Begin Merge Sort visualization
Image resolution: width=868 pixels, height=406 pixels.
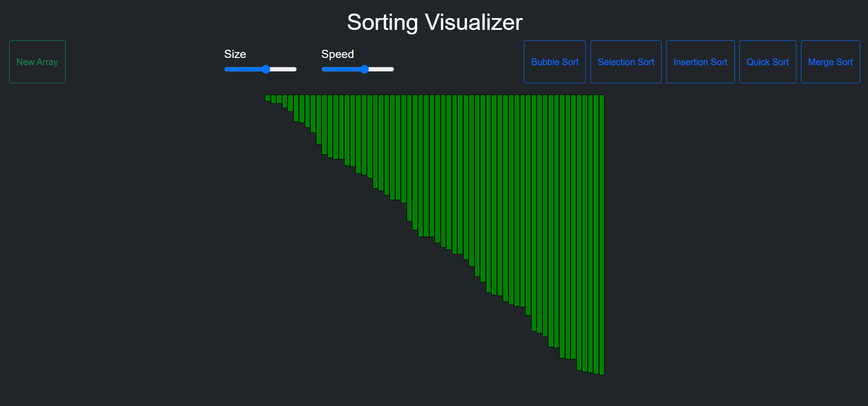[830, 62]
